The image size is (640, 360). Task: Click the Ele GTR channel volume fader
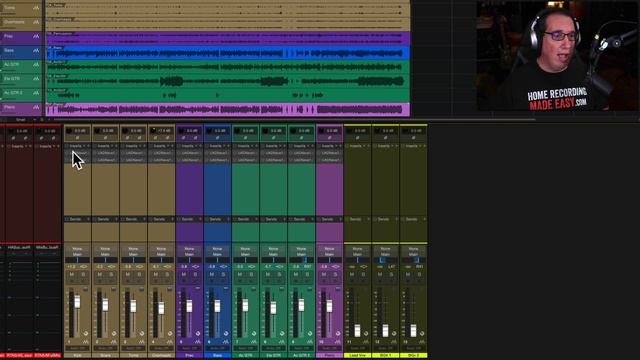pos(273,307)
